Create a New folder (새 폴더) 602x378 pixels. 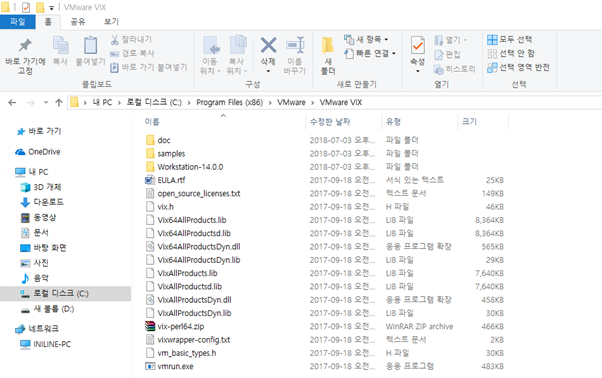328,56
